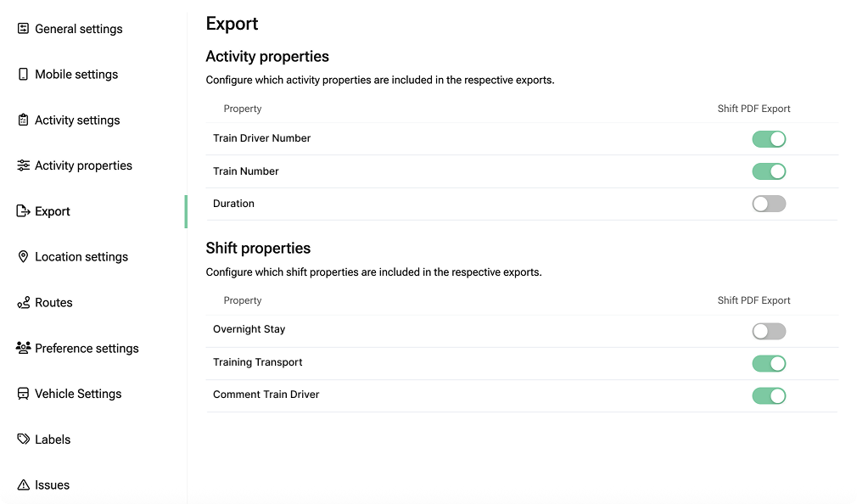
Task: Enable Overnight Stay export toggle
Action: [x=769, y=331]
